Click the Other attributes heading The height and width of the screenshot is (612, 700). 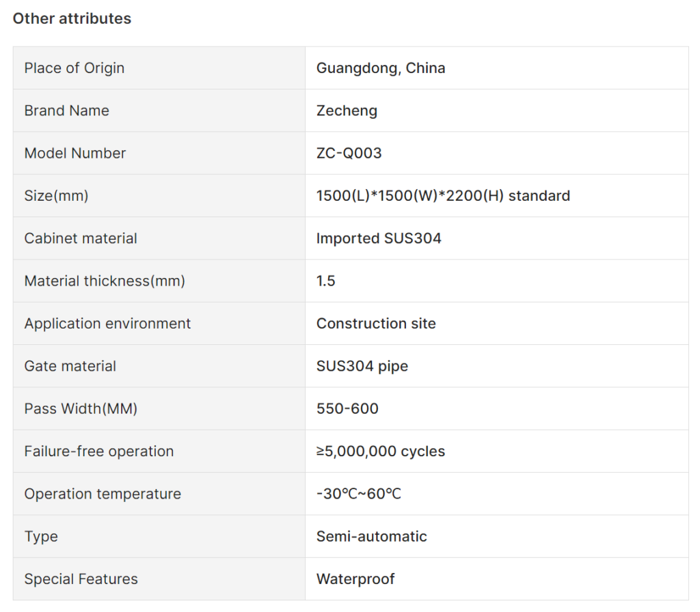point(72,18)
